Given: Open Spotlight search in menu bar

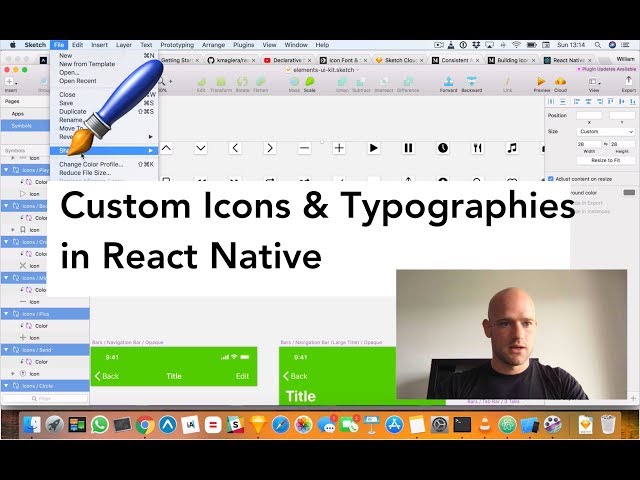Looking at the screenshot, I should point(598,45).
